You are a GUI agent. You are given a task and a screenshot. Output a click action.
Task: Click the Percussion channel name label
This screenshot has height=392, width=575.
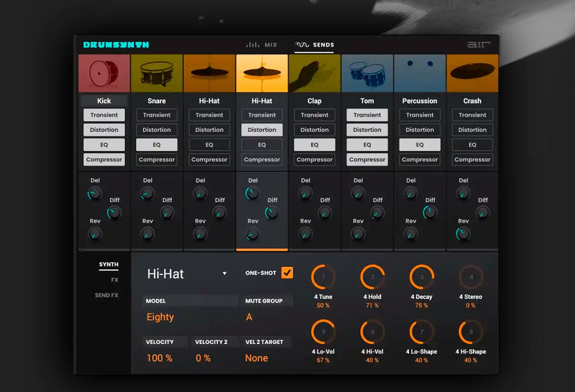coord(420,101)
